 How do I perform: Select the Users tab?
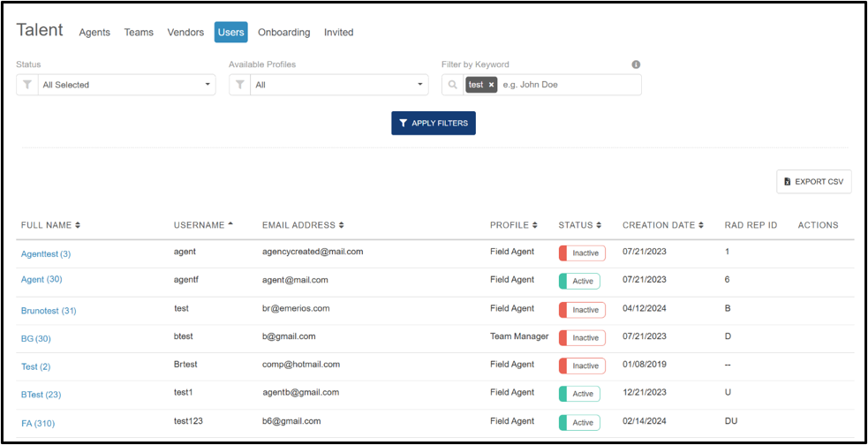pyautogui.click(x=230, y=32)
